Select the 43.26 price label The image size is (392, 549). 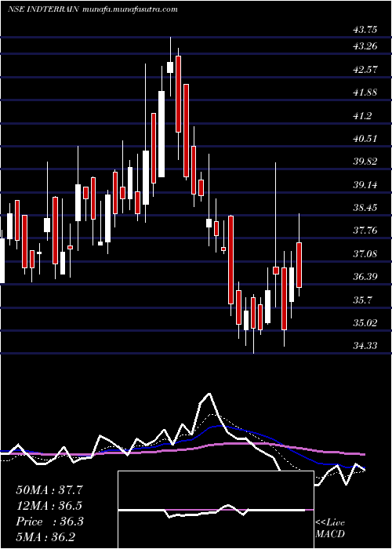[365, 46]
